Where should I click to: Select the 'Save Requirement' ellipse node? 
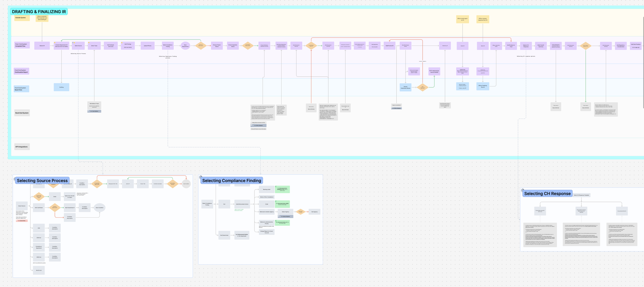click(x=185, y=46)
